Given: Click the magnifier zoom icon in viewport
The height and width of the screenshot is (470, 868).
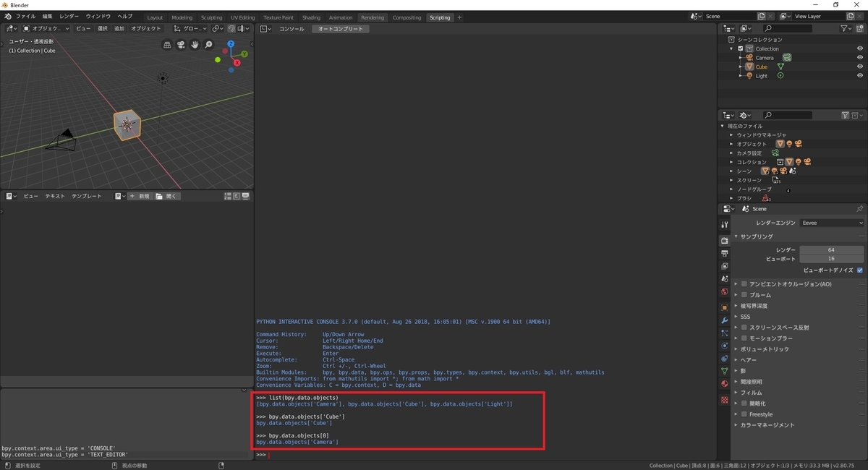Looking at the screenshot, I should [208, 45].
